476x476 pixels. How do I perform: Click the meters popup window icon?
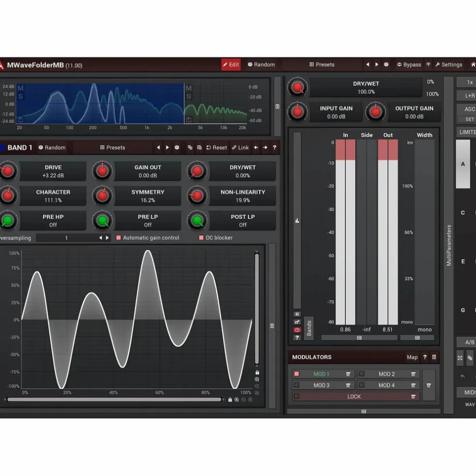[x=297, y=322]
